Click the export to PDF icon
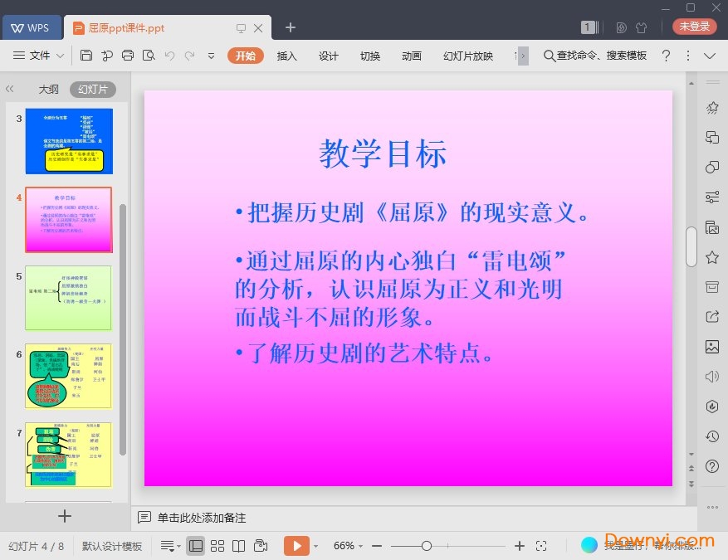Screen dimensions: 728x560 107,56
